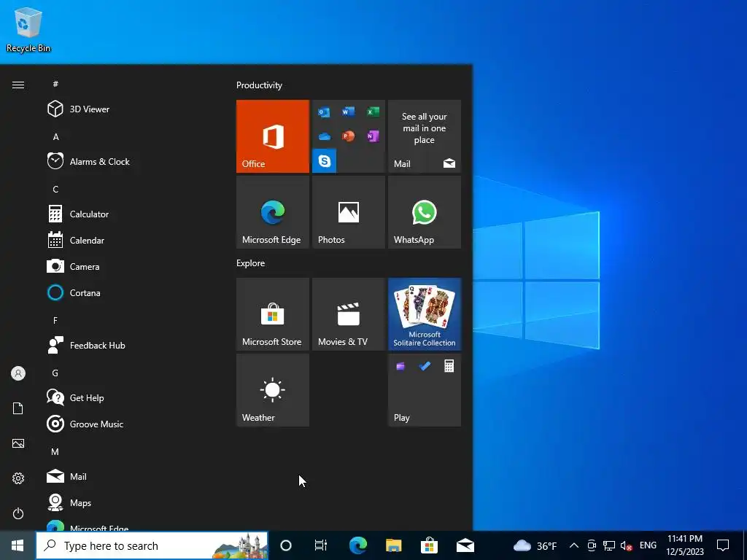
Task: Click the 'G' letter header
Action: click(x=55, y=373)
